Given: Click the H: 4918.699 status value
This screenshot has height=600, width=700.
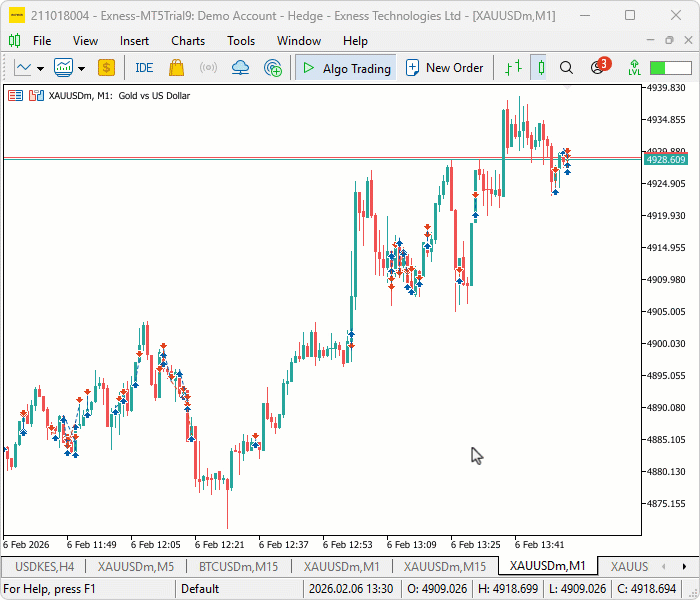Looking at the screenshot, I should 508,589.
